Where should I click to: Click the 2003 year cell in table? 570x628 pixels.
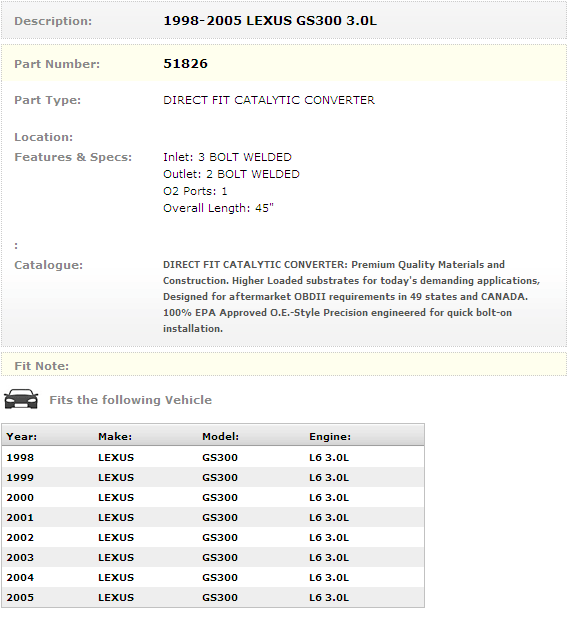coord(20,558)
